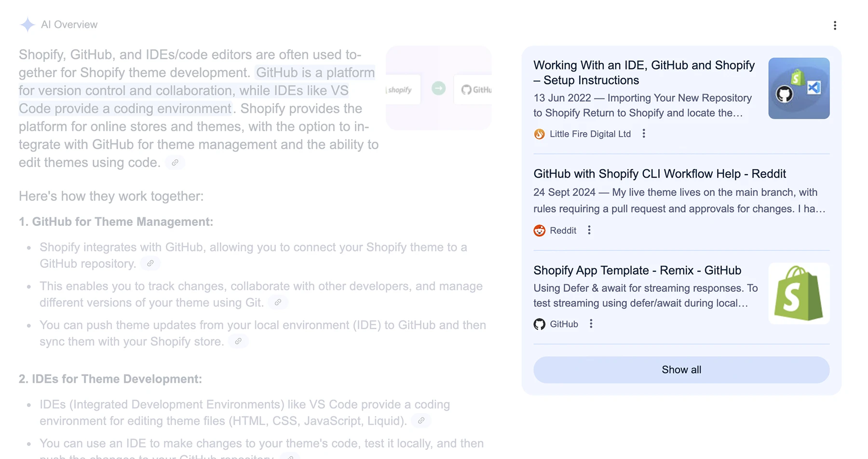
Task: Open more options for GitHub result
Action: (x=591, y=324)
